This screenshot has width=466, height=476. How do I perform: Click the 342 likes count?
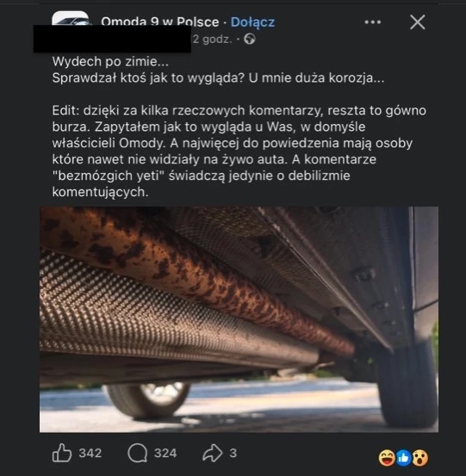[90, 454]
